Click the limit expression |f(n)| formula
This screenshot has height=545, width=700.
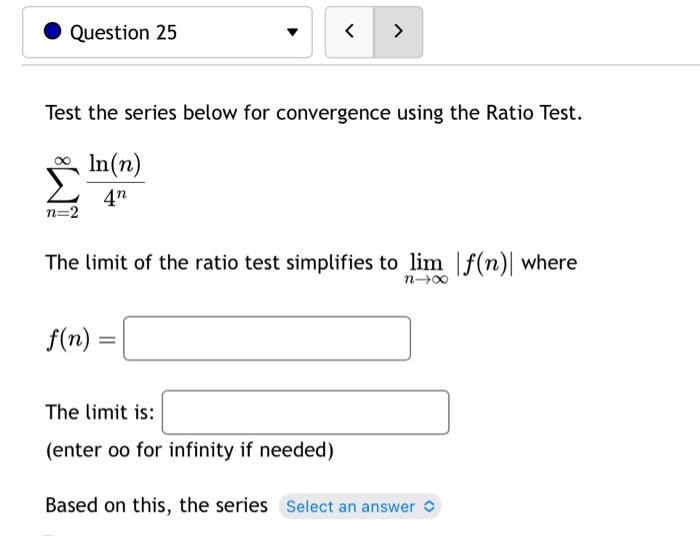point(484,263)
